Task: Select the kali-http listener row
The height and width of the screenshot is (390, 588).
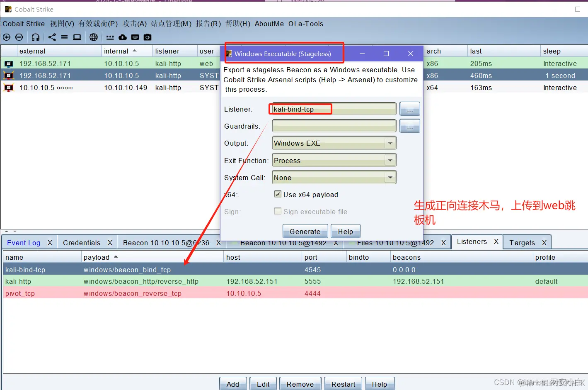Action: (x=295, y=281)
